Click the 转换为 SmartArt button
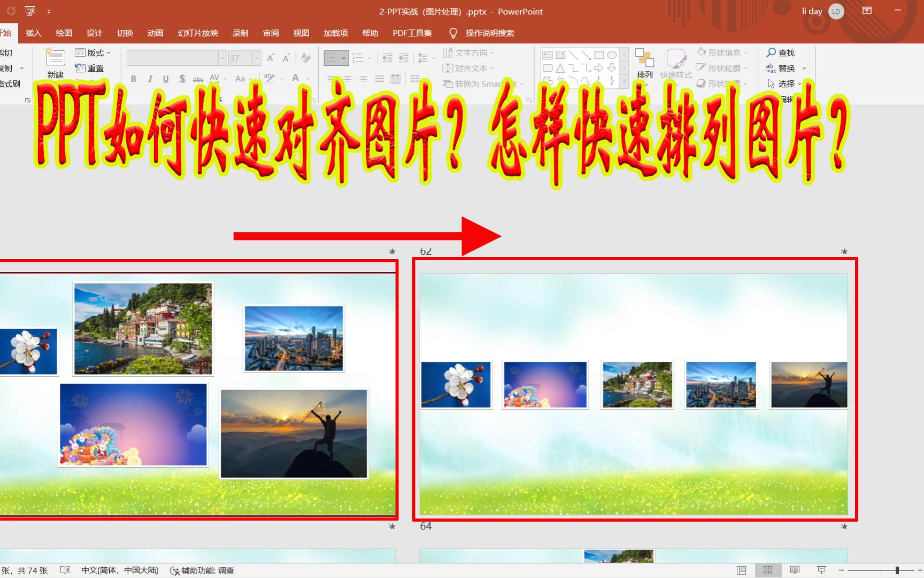The image size is (924, 578). (481, 84)
